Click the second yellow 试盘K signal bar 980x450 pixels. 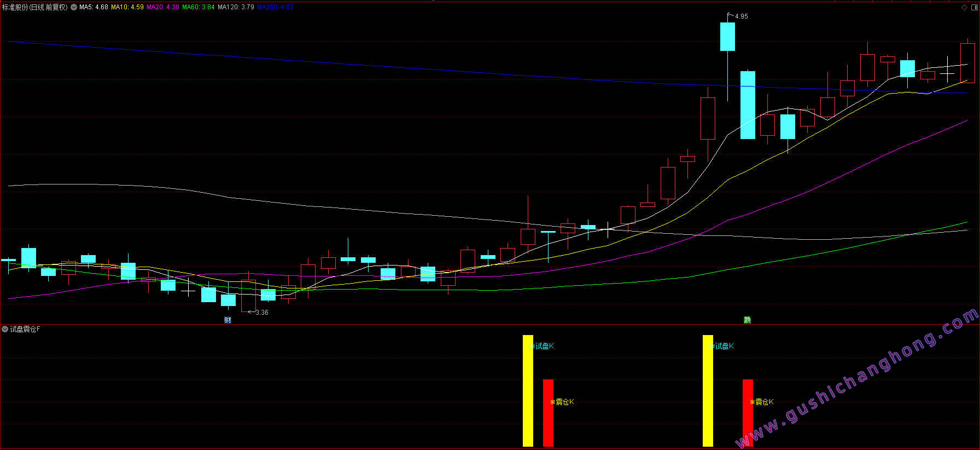pyautogui.click(x=708, y=391)
